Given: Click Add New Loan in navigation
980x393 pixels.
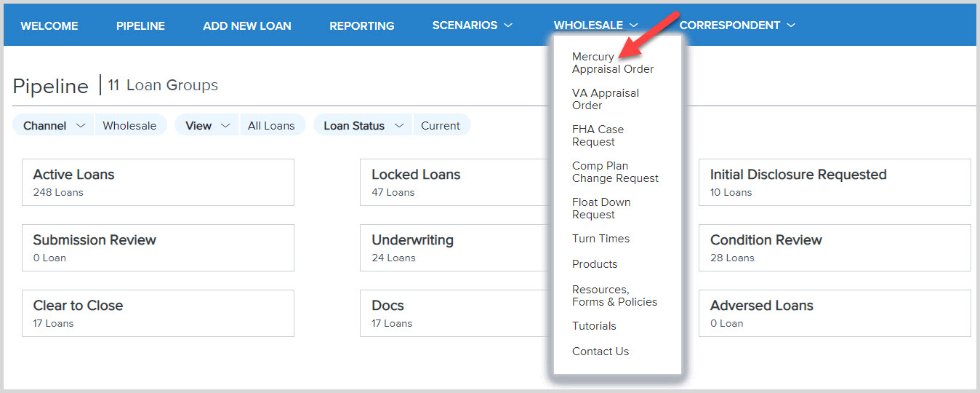Looking at the screenshot, I should pyautogui.click(x=247, y=25).
